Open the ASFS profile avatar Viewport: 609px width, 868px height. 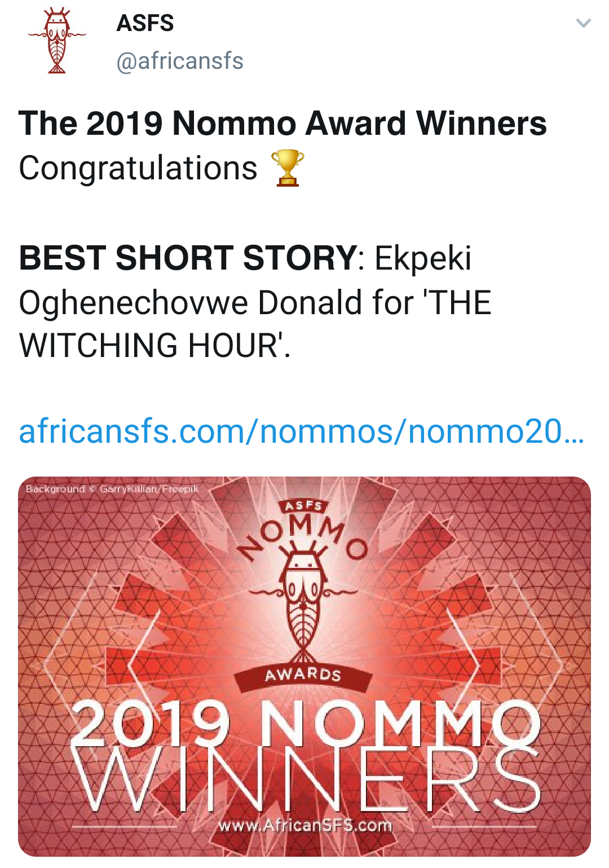(56, 41)
